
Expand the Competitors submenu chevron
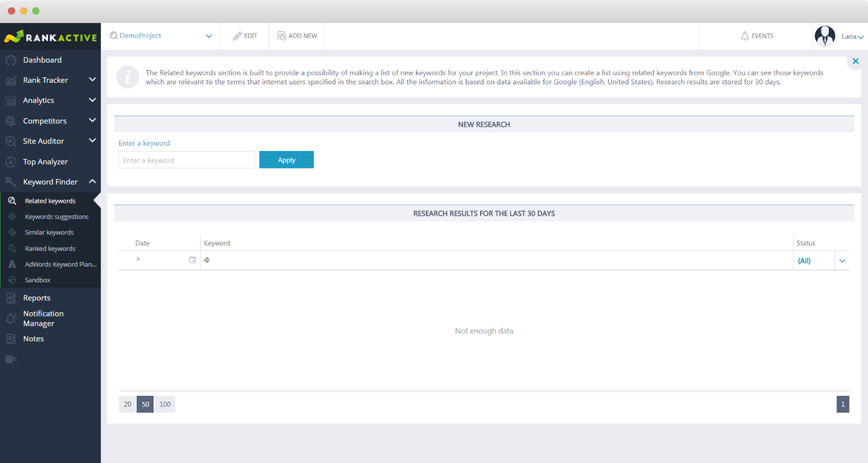coord(92,121)
